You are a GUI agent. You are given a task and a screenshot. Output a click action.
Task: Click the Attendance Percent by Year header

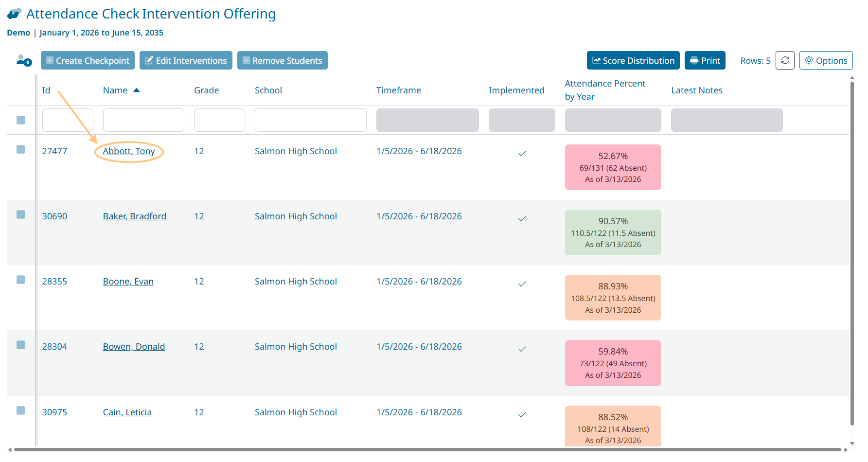click(604, 90)
